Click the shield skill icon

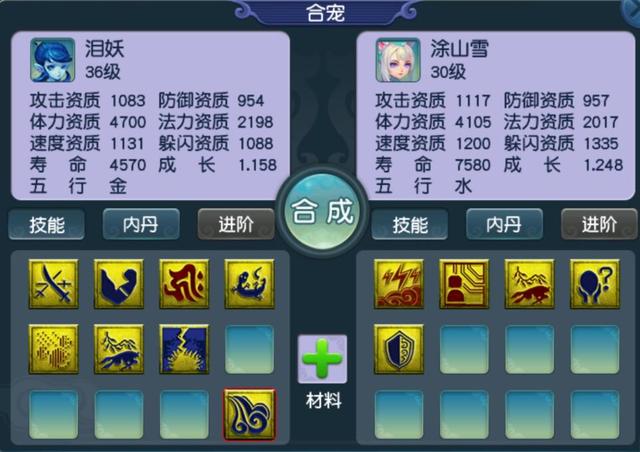[x=399, y=349]
